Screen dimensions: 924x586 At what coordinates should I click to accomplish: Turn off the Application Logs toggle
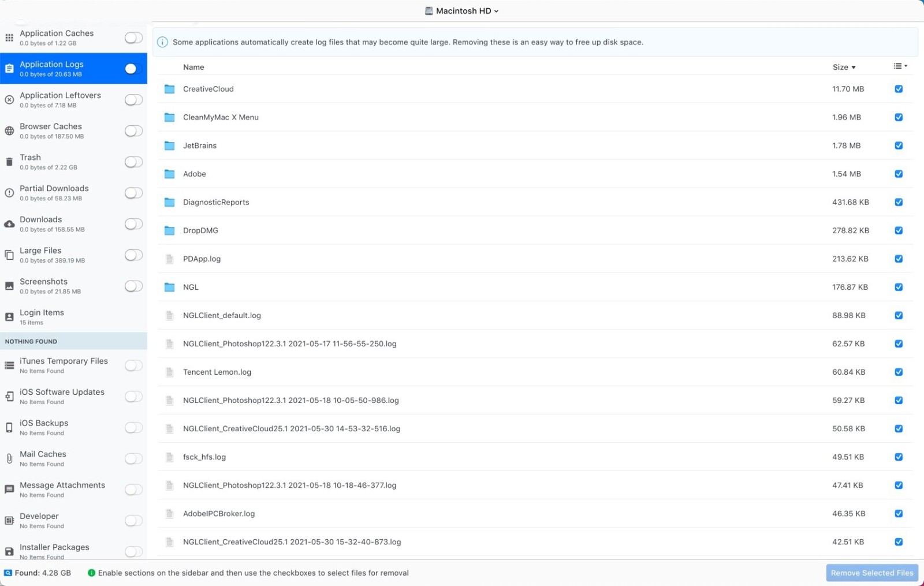[133, 69]
